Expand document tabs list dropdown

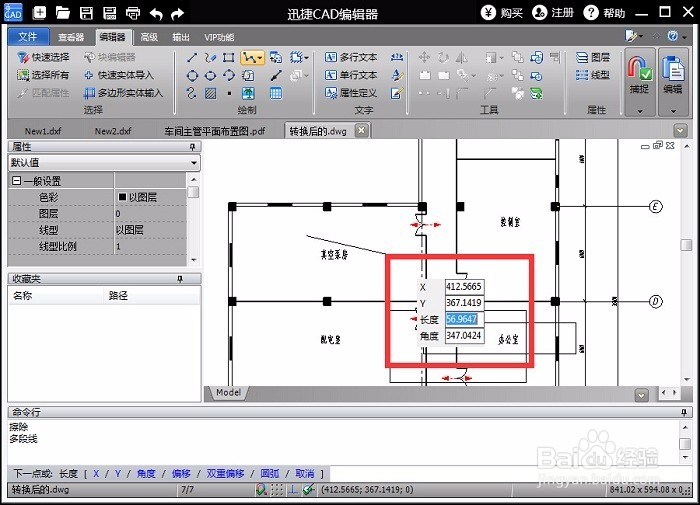(x=680, y=130)
